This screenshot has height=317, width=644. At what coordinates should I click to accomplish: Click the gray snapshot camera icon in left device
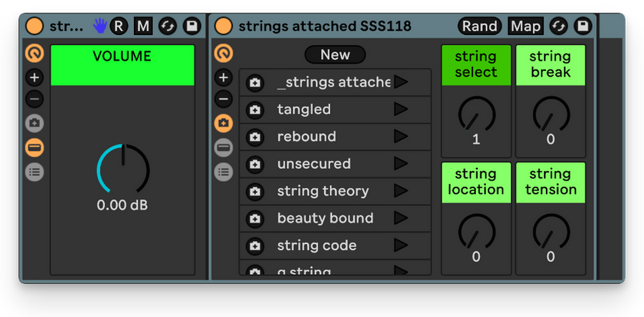click(x=34, y=123)
